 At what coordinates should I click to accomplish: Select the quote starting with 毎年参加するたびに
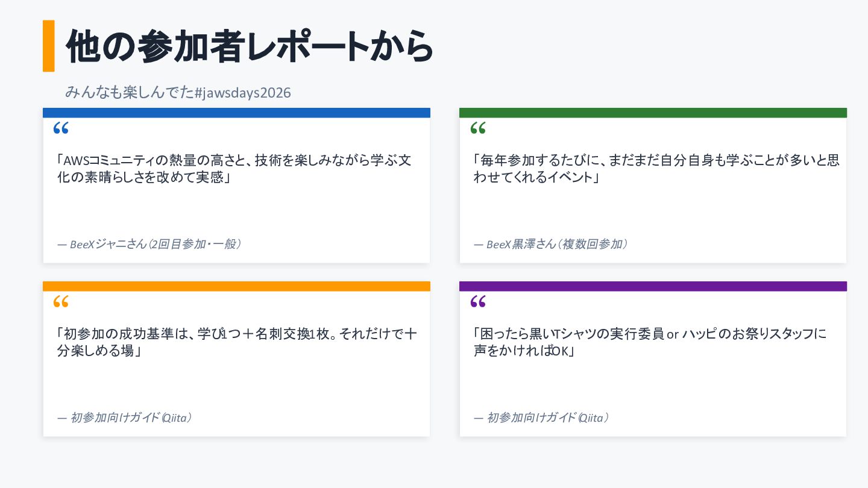656,169
